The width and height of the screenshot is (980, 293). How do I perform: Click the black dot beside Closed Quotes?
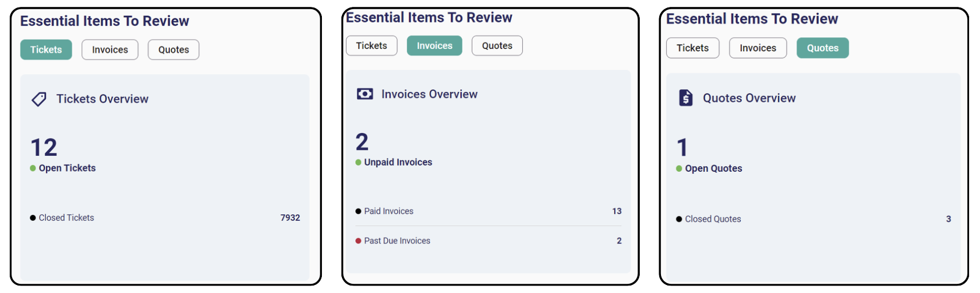679,219
